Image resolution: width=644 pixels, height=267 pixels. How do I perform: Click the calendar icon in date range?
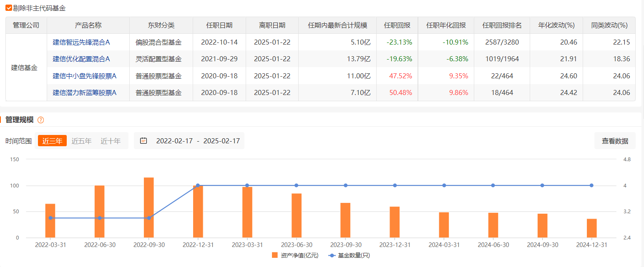tap(143, 141)
